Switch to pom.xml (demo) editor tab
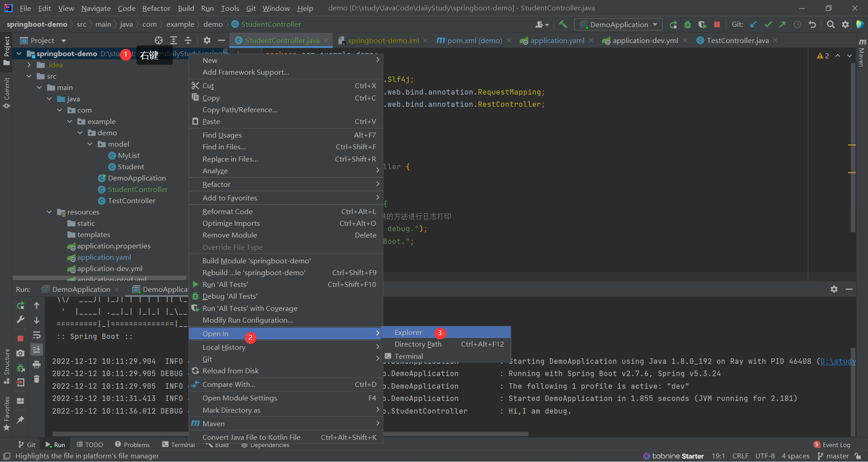Image resolution: width=868 pixels, height=462 pixels. (474, 40)
